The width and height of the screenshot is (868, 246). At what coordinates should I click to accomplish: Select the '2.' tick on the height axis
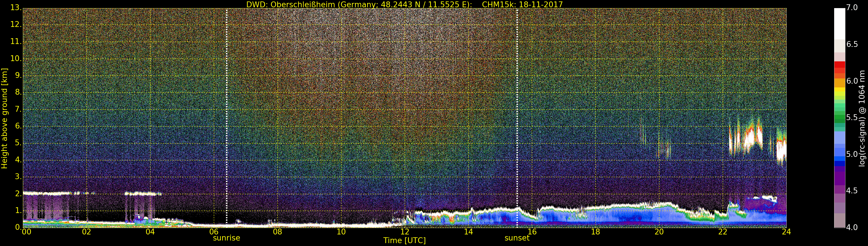18,193
